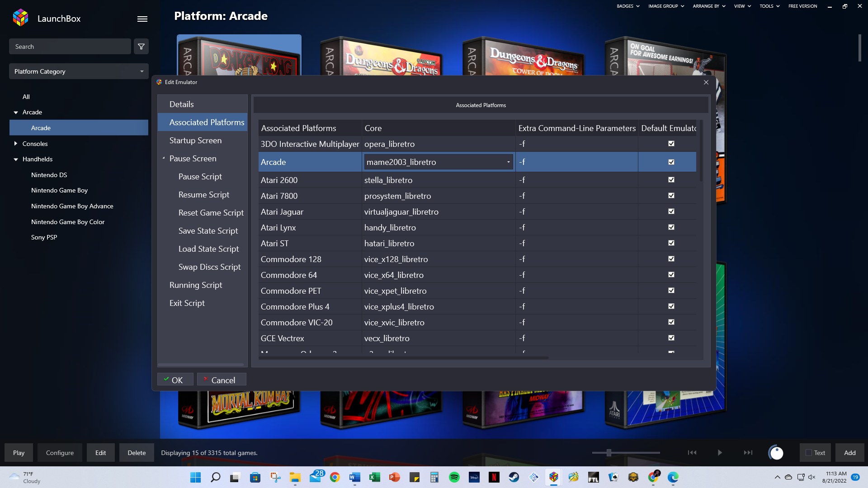
Task: Open Disney+ from the taskbar
Action: pyautogui.click(x=474, y=477)
